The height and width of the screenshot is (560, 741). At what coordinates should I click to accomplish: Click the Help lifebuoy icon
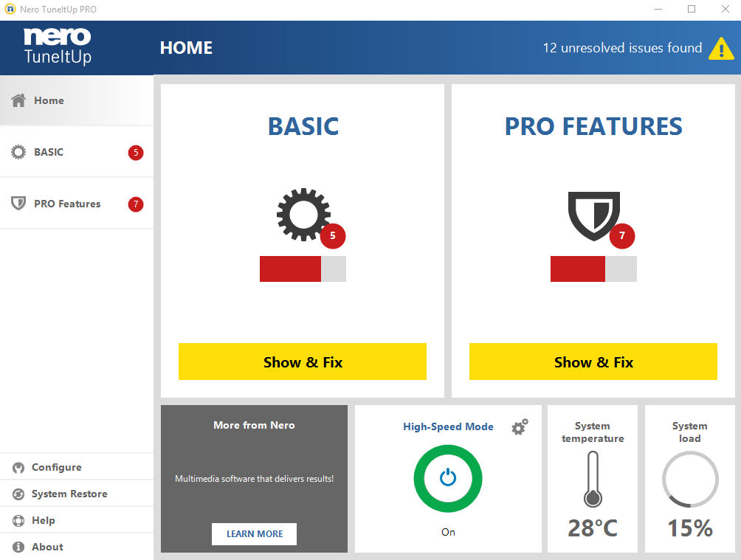(x=18, y=520)
